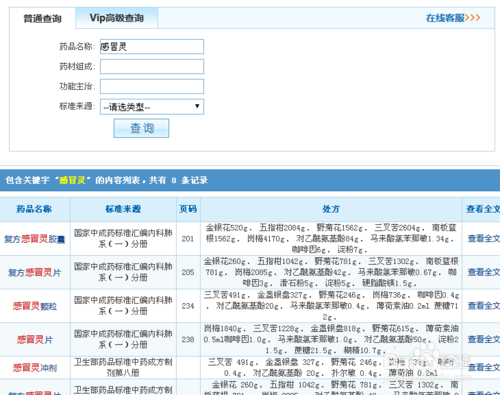View full text for 感冒灵颗粒 row
Viewport: 500px width, 395px height.
[483, 306]
